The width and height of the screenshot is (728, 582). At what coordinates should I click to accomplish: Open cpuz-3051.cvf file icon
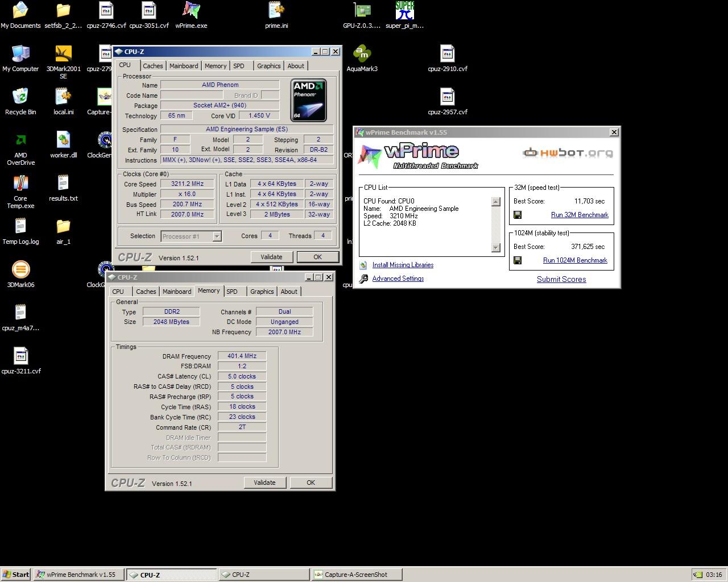point(148,15)
